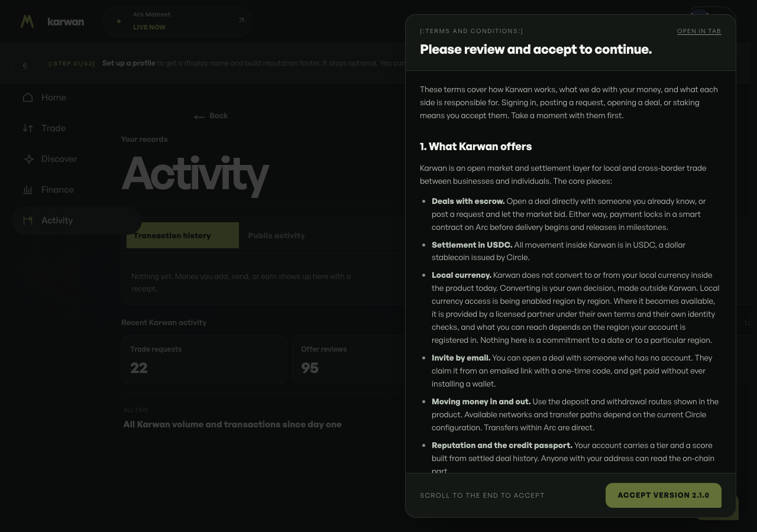Viewport: 757px width, 532px height.
Task: Open the Finance chart icon
Action: (x=28, y=190)
